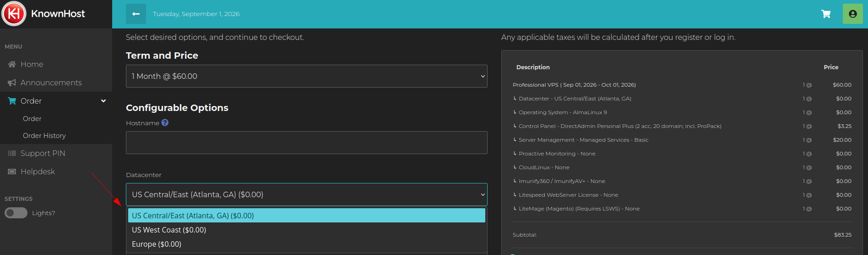
Task: Click the Datacenter - US Central/East summary row
Action: pos(682,99)
